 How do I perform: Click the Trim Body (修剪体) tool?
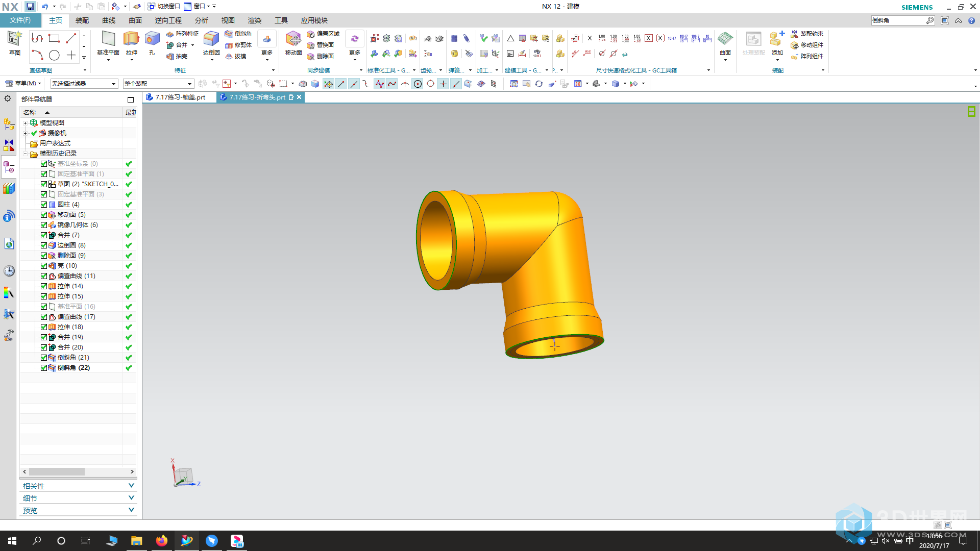(238, 45)
